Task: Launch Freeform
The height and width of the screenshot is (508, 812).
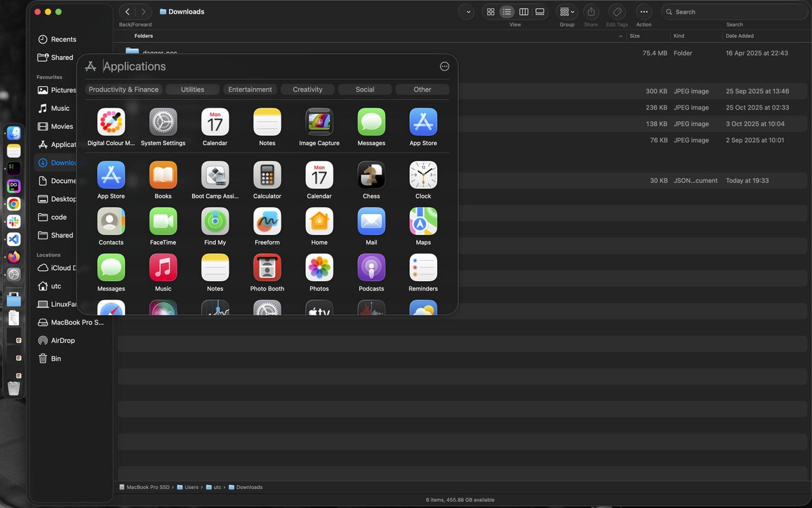Action: tap(267, 221)
